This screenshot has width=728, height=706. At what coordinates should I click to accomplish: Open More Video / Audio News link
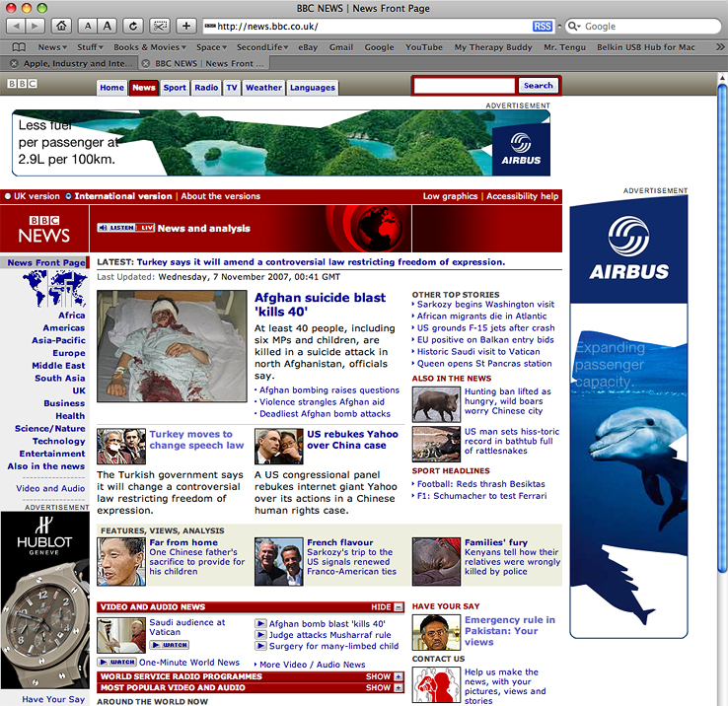(313, 665)
